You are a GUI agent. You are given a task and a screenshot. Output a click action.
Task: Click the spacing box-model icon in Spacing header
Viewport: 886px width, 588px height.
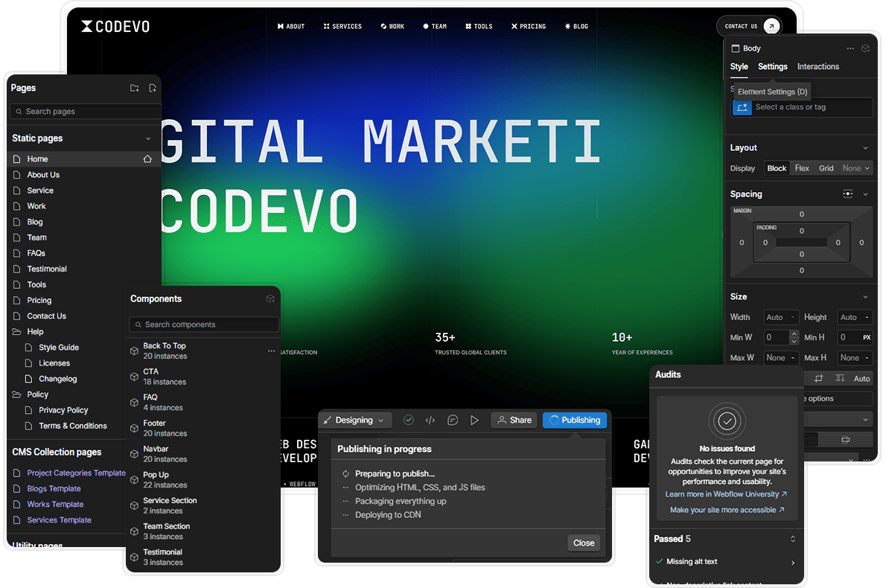[847, 194]
